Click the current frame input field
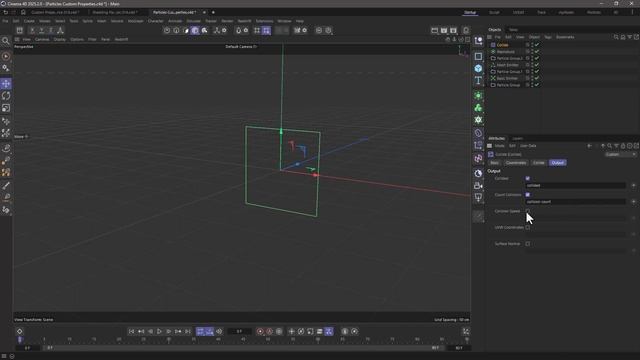640x360 pixels. coord(239,331)
